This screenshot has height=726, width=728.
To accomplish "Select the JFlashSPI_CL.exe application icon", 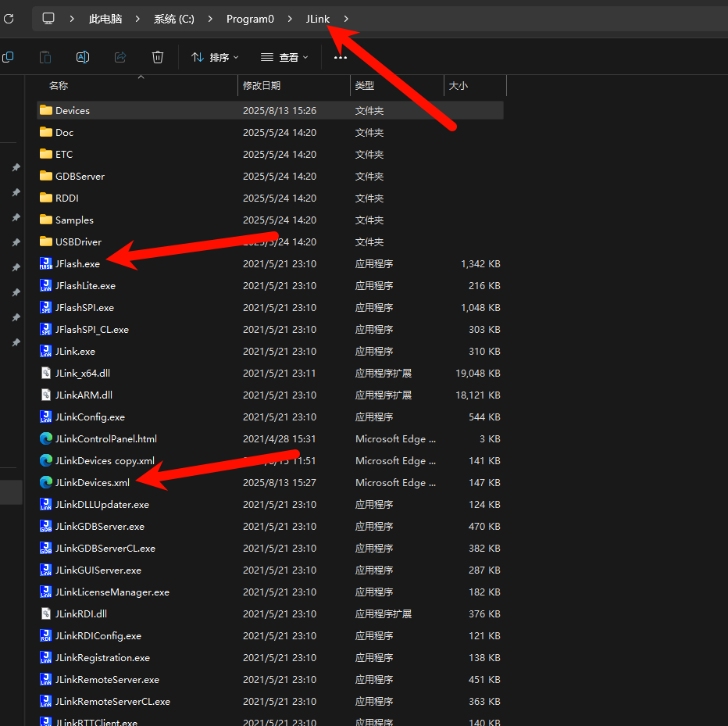I will coord(46,329).
